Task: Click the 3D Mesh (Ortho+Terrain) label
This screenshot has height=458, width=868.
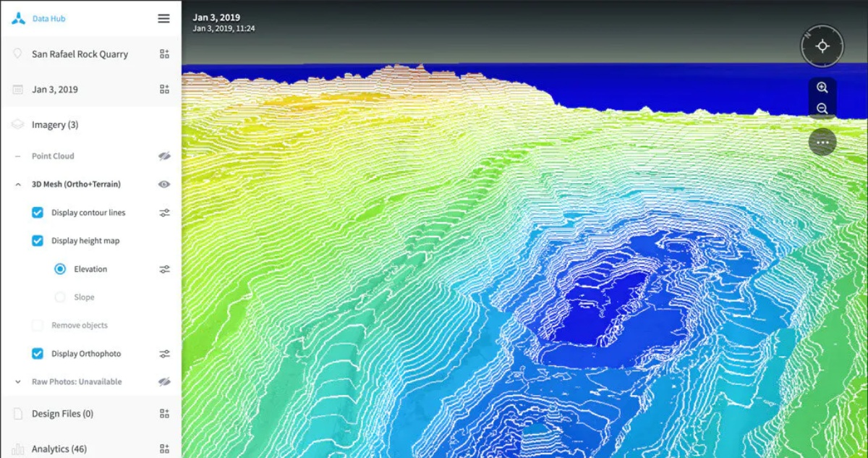Action: coord(76,185)
